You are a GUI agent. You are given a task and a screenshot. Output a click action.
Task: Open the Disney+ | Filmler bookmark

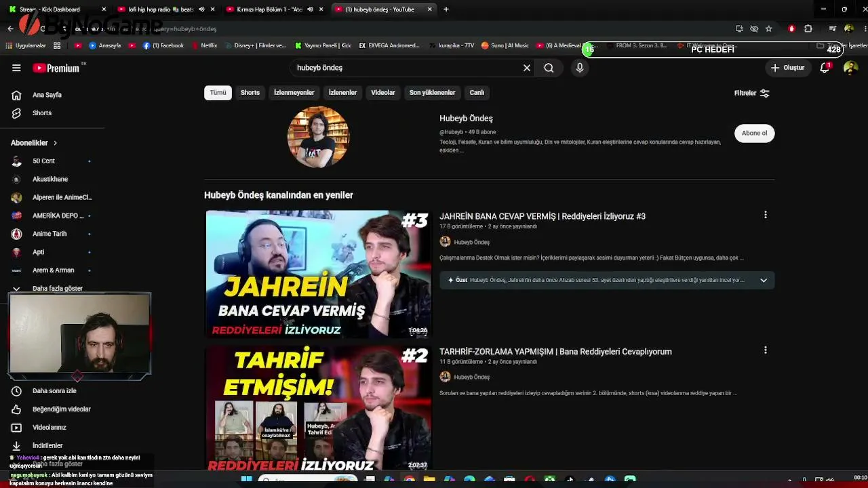pos(256,46)
